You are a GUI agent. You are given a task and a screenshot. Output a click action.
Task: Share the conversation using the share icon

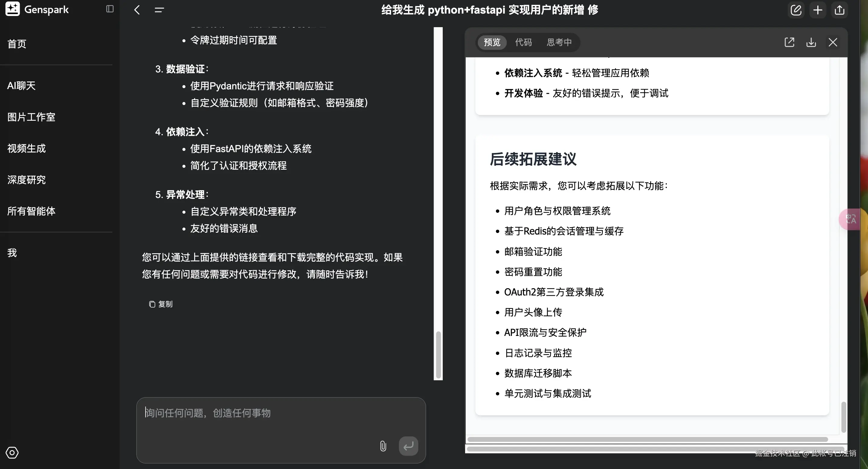pyautogui.click(x=840, y=10)
